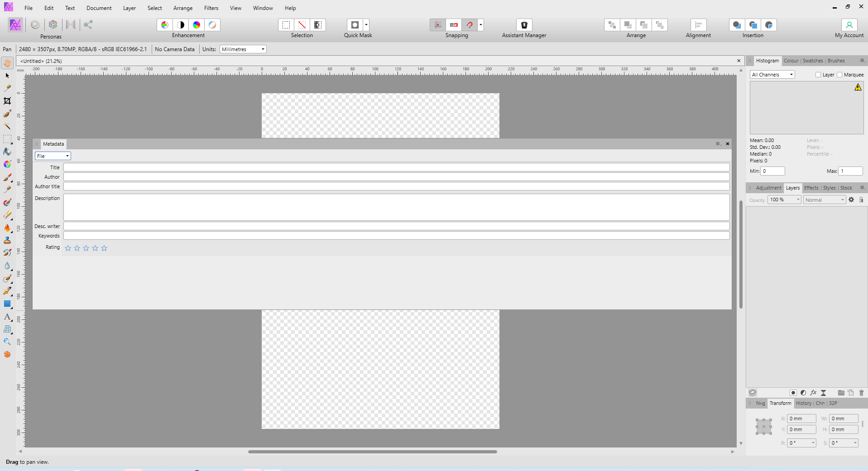Add a live filter layer using the fx icon
Screen dimensions: 868x471
click(813, 393)
